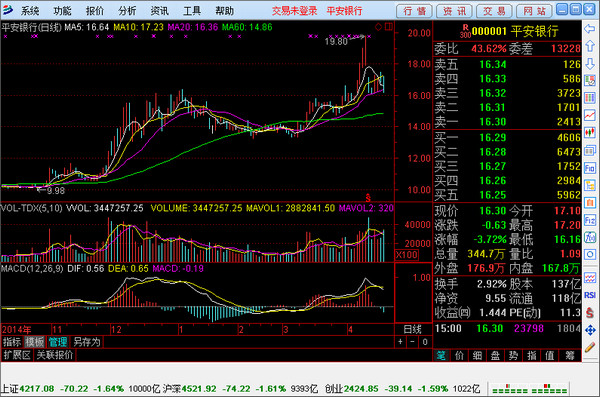Click the app logo icon in title bar

[8, 10]
